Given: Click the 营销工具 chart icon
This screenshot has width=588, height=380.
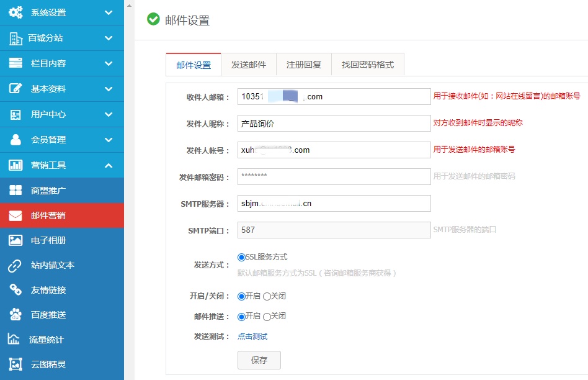Looking at the screenshot, I should coord(16,165).
